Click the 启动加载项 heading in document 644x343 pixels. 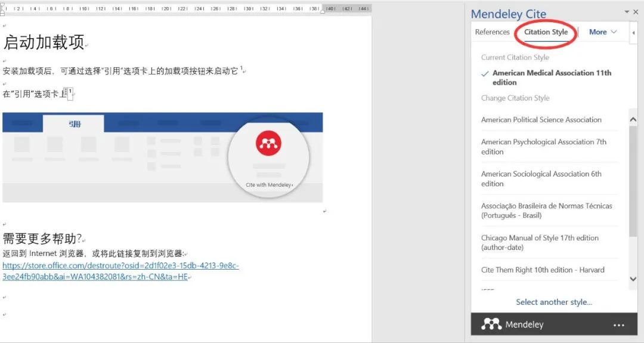[x=44, y=42]
